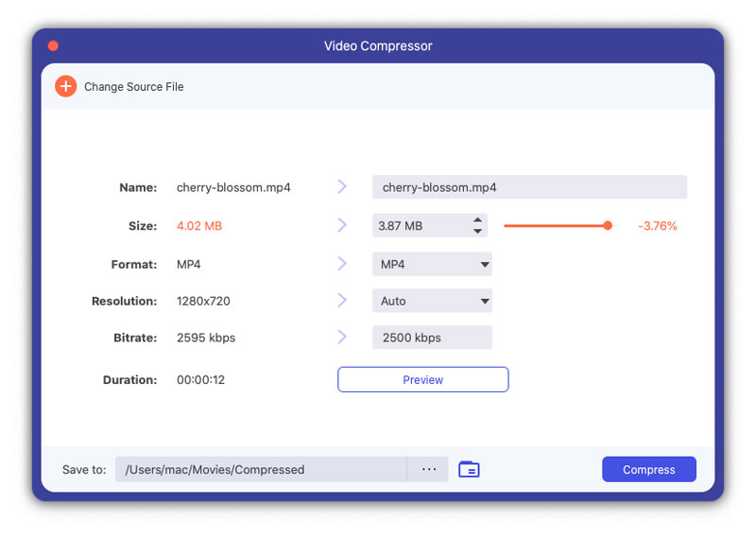Start compression with the Compress button
Image resolution: width=756 pixels, height=537 pixels.
(649, 470)
